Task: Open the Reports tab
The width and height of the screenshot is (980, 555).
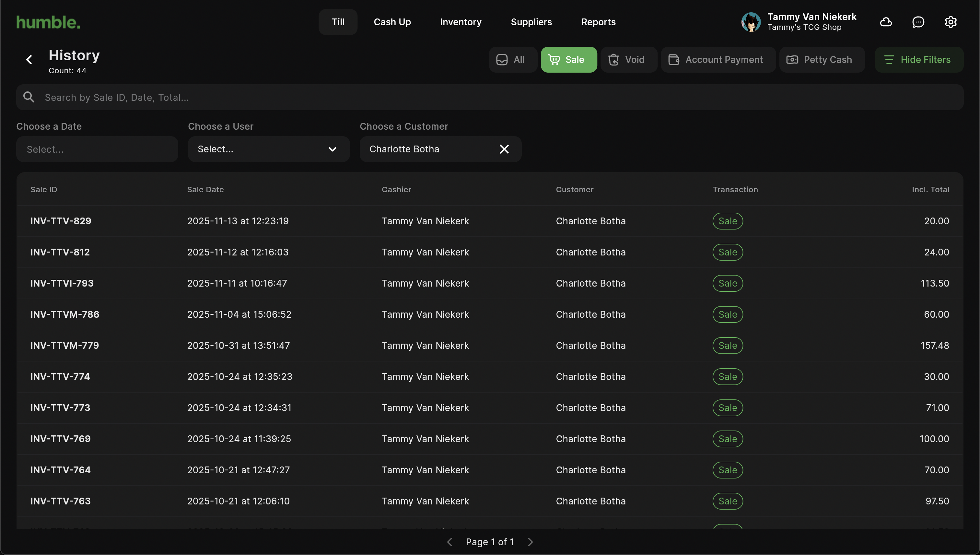Action: tap(598, 22)
